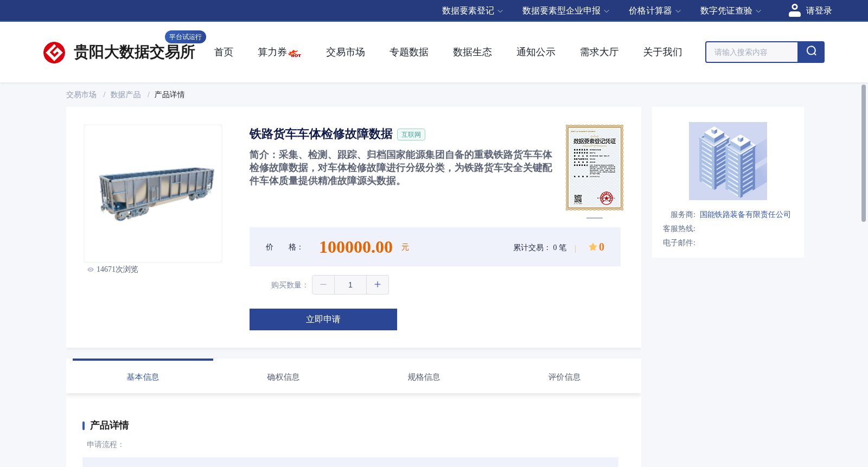Open the 算力券 menu item
868x467 pixels.
[x=272, y=52]
